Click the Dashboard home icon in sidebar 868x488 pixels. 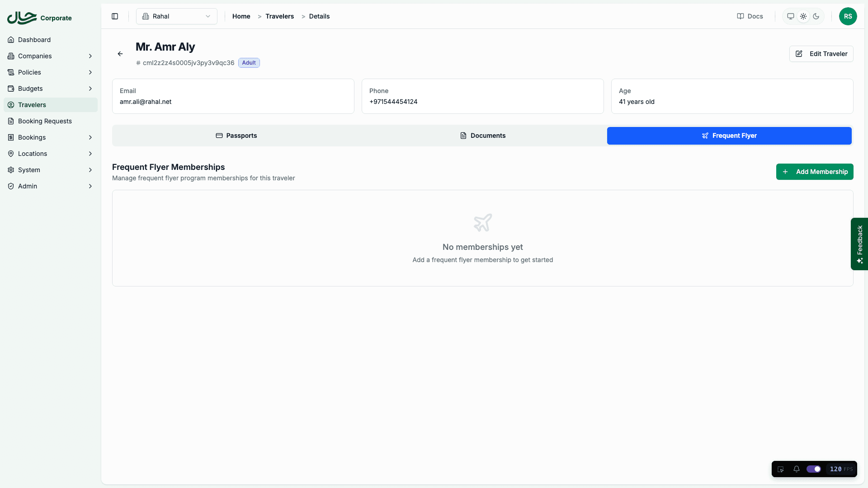[x=11, y=40]
